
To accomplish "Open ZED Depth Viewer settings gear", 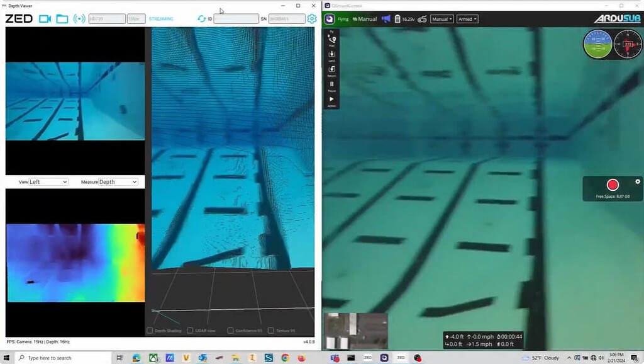I will pyautogui.click(x=311, y=19).
